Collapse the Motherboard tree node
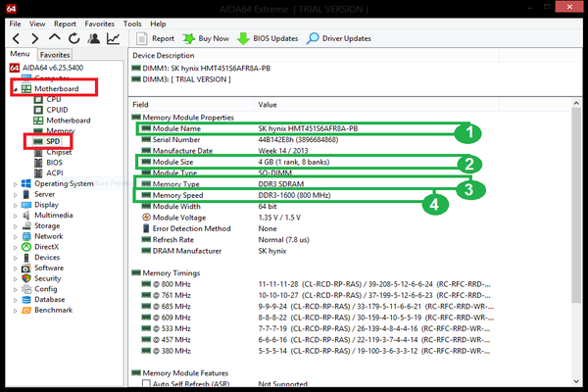 point(16,89)
